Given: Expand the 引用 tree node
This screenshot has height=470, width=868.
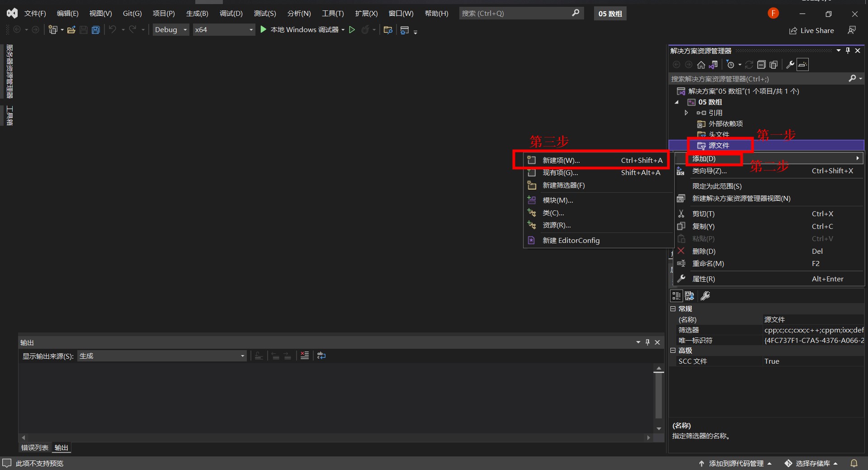Looking at the screenshot, I should (x=686, y=113).
